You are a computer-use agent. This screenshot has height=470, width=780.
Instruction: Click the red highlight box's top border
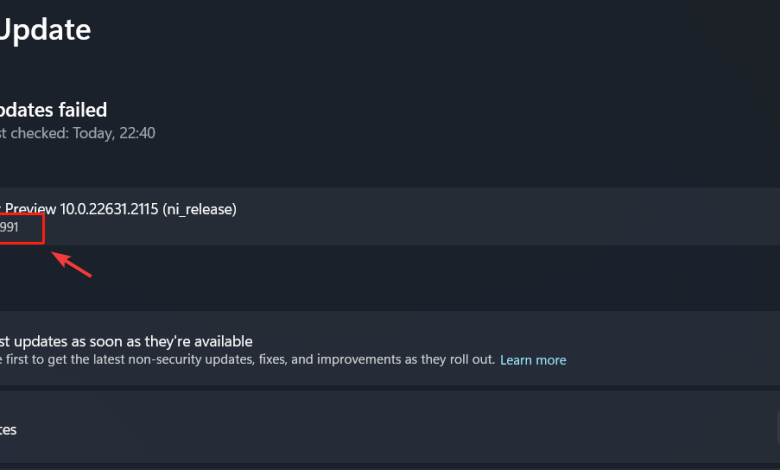click(x=22, y=215)
